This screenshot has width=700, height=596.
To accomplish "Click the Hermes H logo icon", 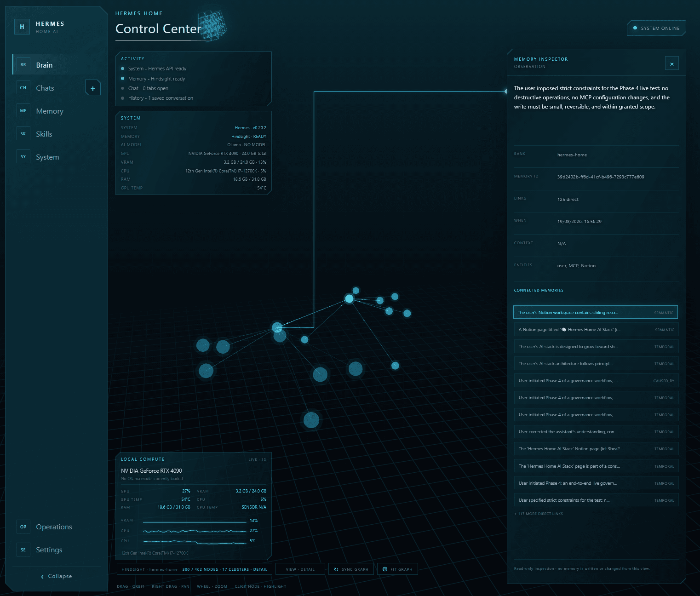I will 22,27.
